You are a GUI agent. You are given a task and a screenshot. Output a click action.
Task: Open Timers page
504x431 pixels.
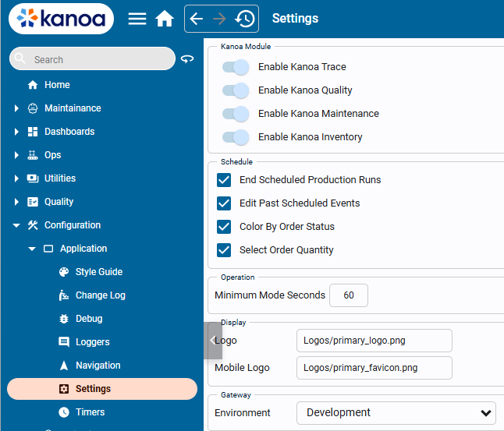pos(90,412)
